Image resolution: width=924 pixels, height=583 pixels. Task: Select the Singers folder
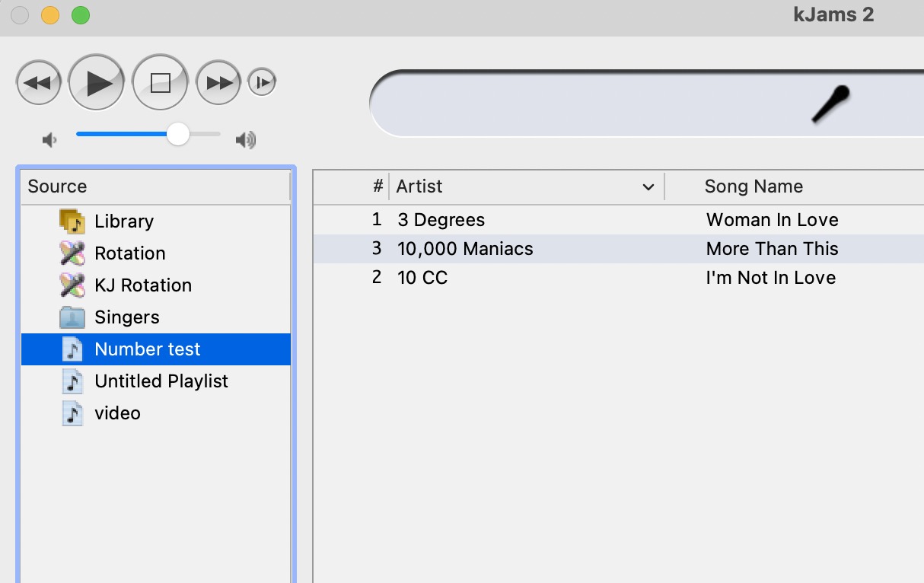pyautogui.click(x=126, y=317)
